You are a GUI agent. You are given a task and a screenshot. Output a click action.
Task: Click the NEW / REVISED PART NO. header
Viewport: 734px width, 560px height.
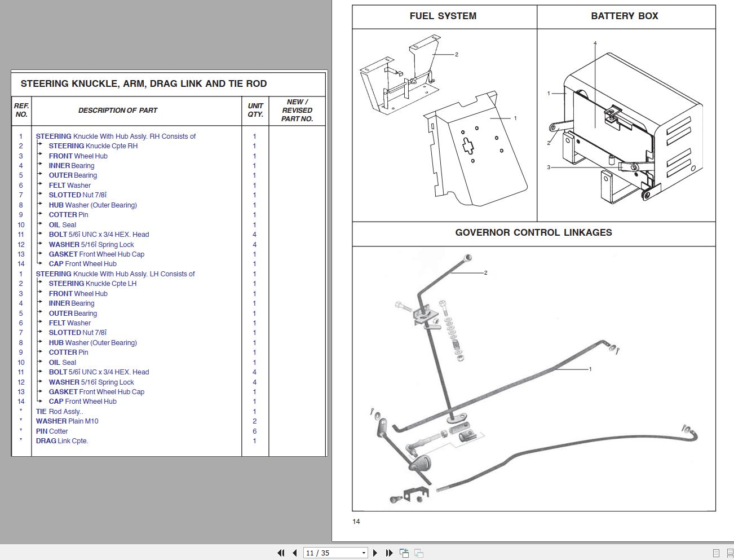coord(297,111)
